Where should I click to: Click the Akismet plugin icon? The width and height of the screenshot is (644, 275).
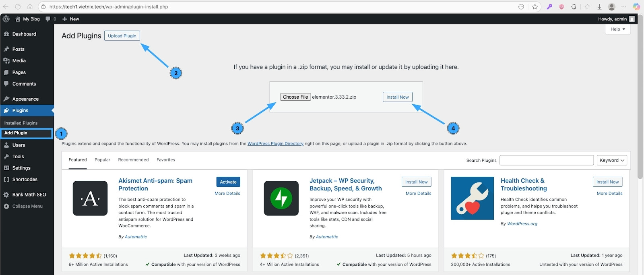pos(90,198)
